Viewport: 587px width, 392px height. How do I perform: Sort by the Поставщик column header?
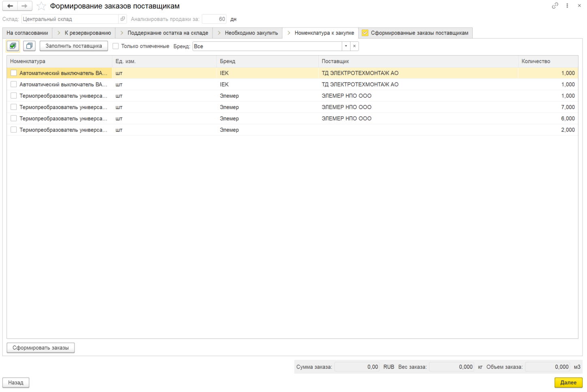click(418, 61)
